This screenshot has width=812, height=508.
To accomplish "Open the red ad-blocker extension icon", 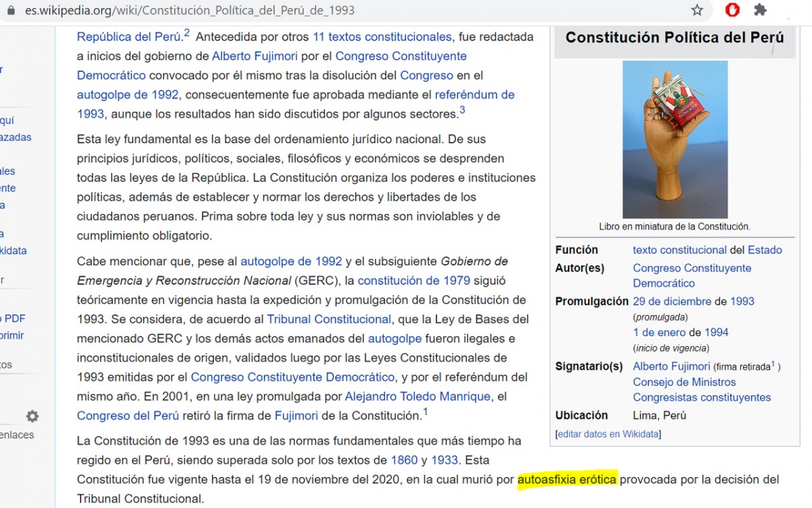I will pyautogui.click(x=732, y=10).
